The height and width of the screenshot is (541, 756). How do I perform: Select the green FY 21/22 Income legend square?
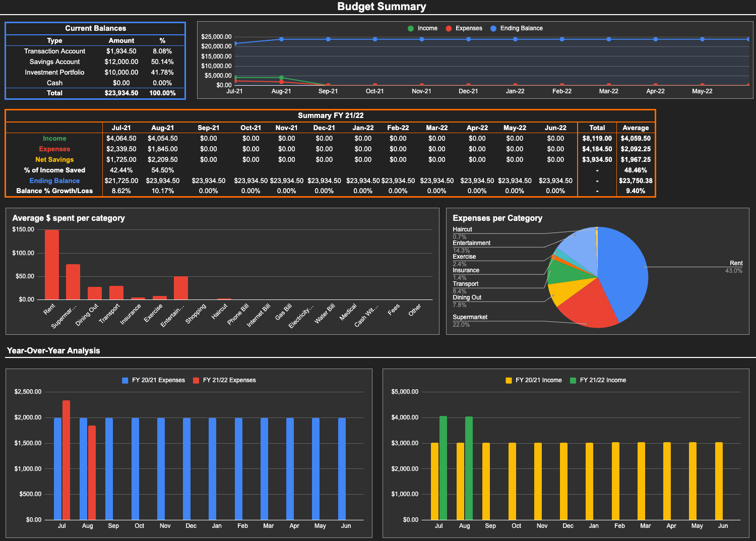[573, 381]
